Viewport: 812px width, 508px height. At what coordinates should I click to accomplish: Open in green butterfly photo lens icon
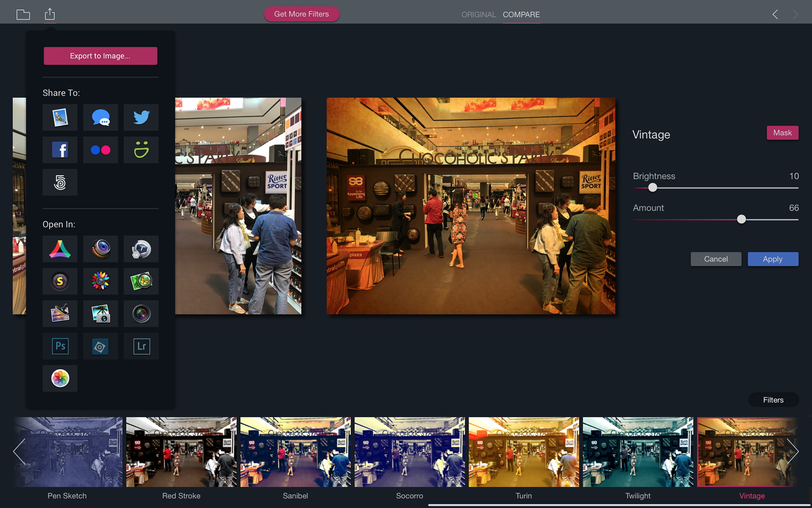141,281
